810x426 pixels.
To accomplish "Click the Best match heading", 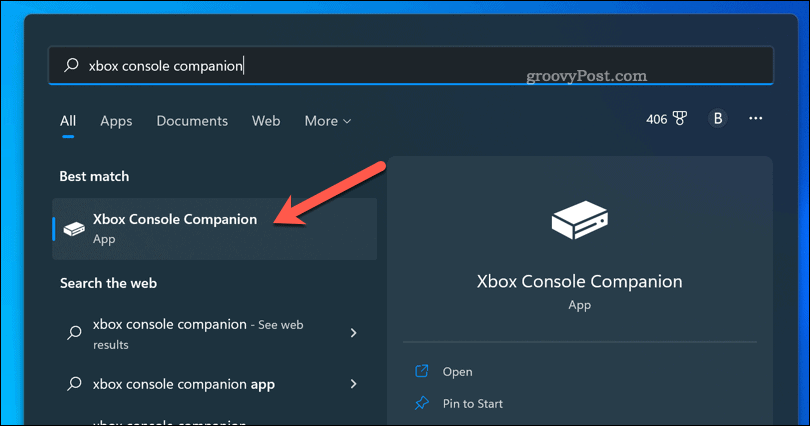I will [94, 177].
